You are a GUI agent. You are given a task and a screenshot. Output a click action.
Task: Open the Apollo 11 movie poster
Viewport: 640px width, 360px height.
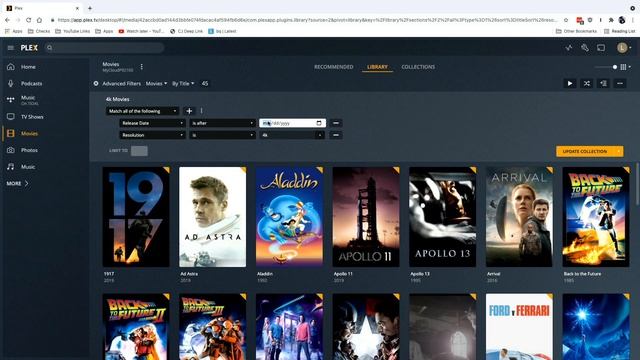[x=366, y=217]
